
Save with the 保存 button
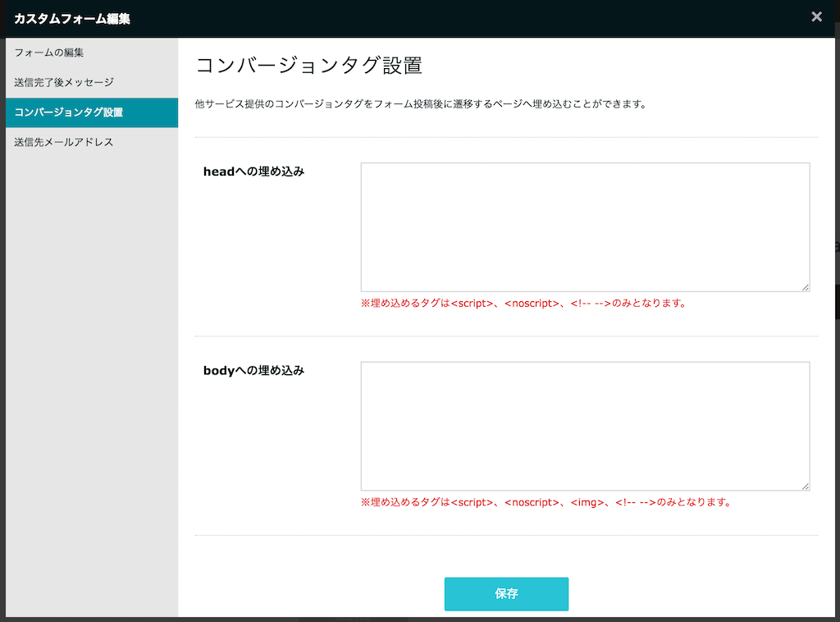[x=506, y=593]
